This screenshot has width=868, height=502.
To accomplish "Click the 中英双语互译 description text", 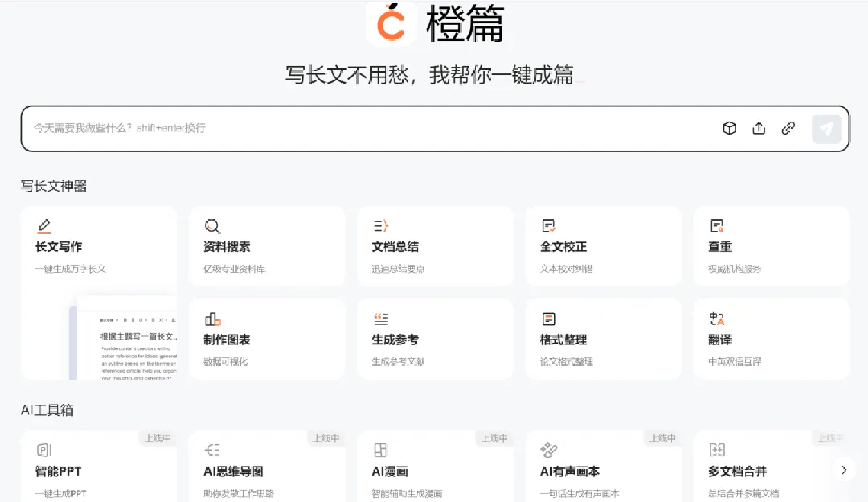I will click(735, 361).
